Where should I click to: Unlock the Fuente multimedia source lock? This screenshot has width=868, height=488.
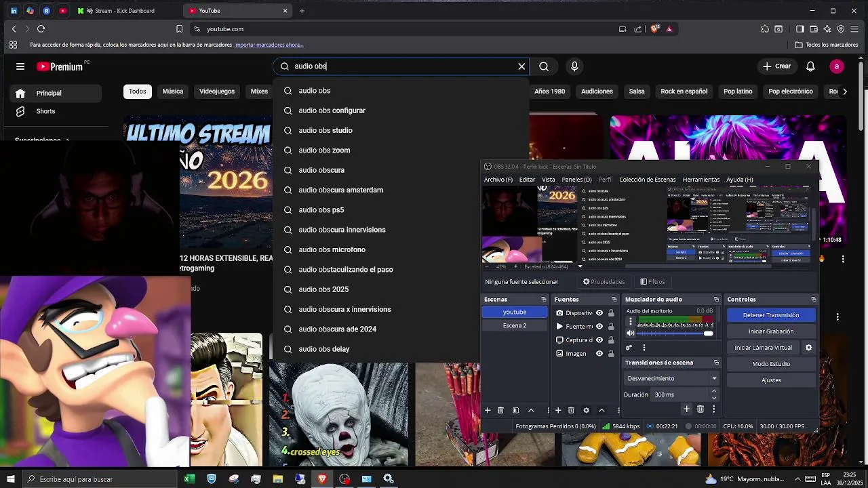611,327
